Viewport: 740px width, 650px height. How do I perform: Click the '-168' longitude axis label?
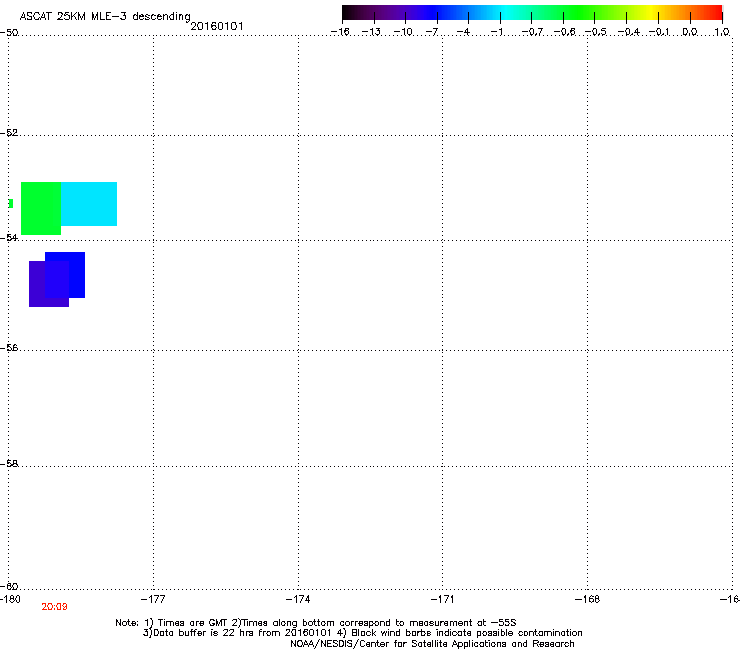point(588,599)
